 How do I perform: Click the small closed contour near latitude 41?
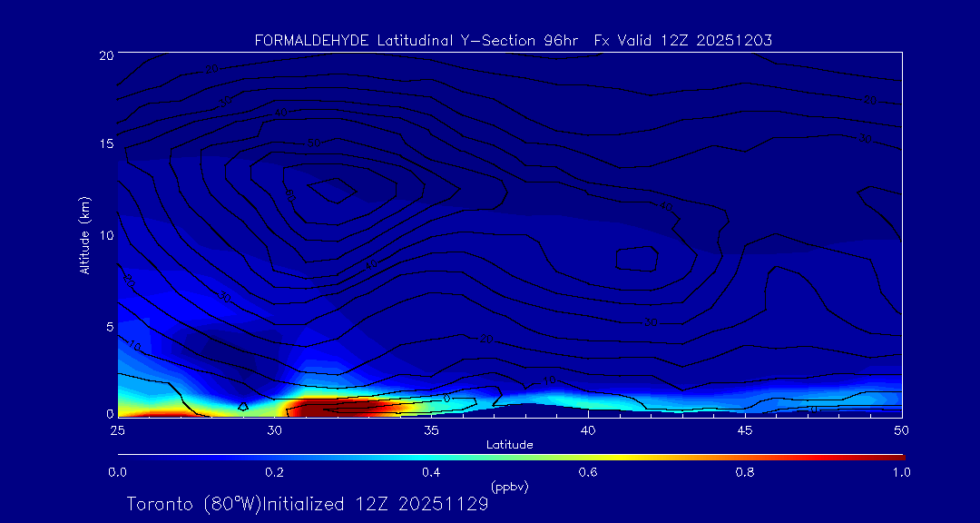click(x=637, y=259)
